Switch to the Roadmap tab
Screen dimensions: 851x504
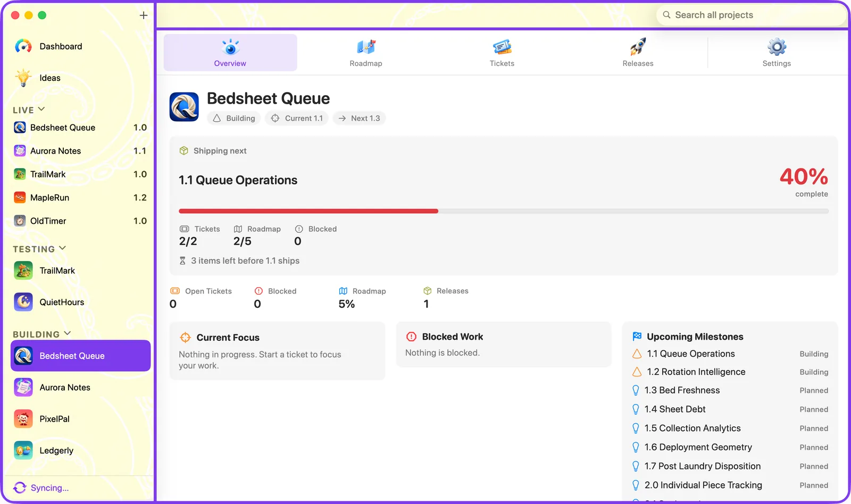click(366, 53)
